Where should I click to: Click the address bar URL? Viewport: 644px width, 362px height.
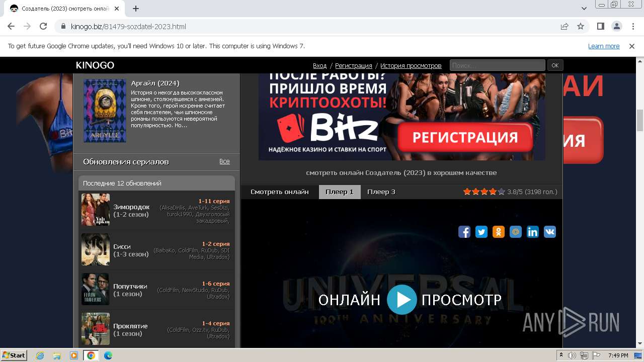click(x=128, y=26)
